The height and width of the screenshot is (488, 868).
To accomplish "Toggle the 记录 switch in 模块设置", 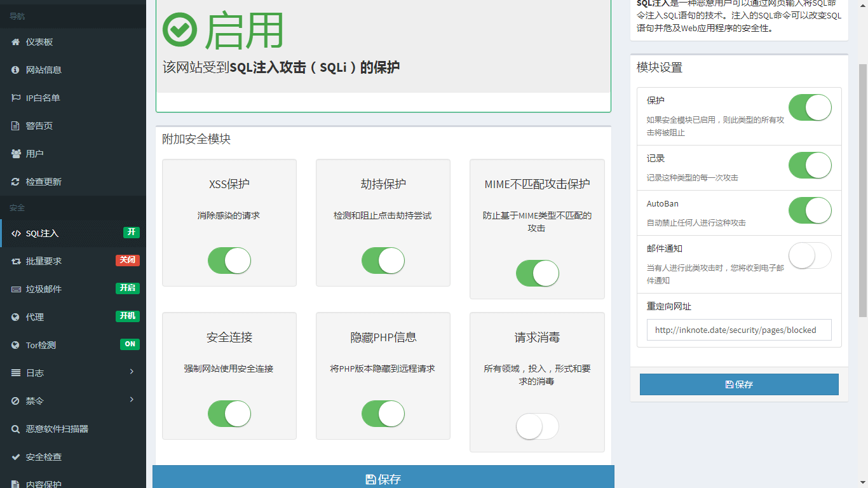I will 810,165.
